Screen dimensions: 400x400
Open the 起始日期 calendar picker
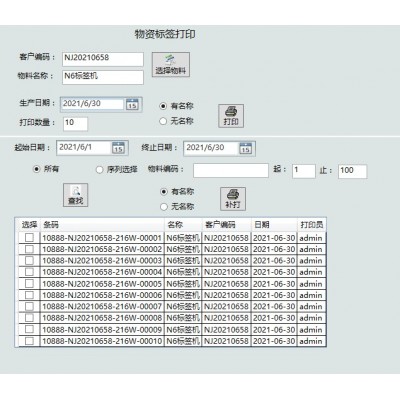118,148
